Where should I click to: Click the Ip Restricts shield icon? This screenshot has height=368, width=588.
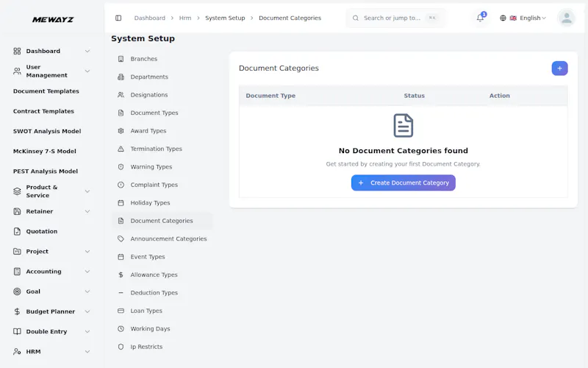click(121, 347)
